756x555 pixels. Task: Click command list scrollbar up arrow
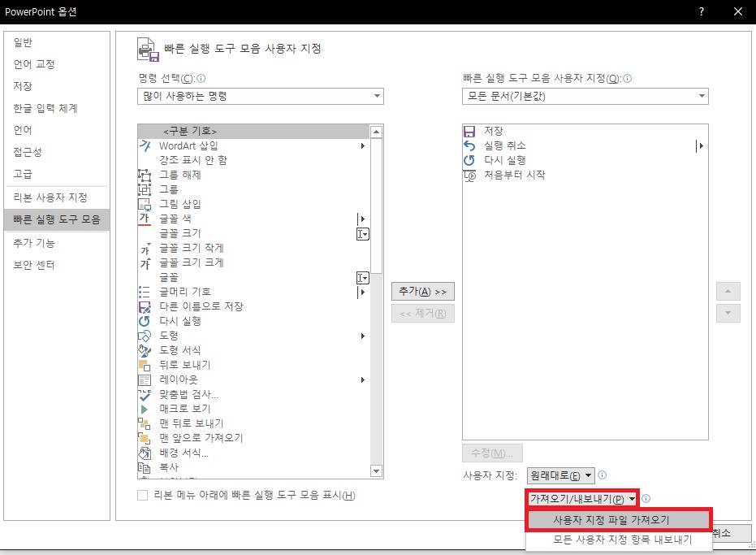377,132
